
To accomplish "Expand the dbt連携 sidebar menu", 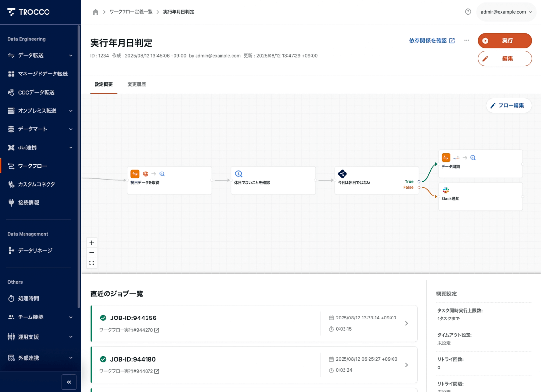I will 41,147.
